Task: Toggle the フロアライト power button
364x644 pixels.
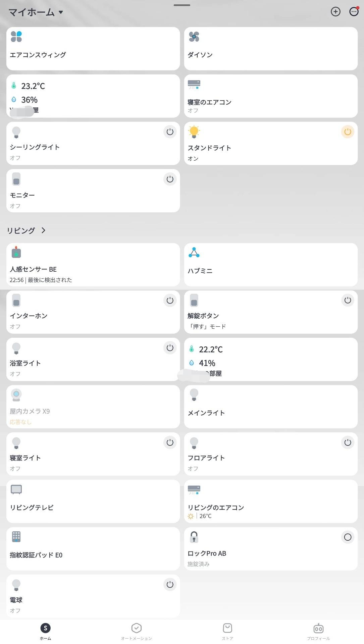Action: [x=348, y=442]
